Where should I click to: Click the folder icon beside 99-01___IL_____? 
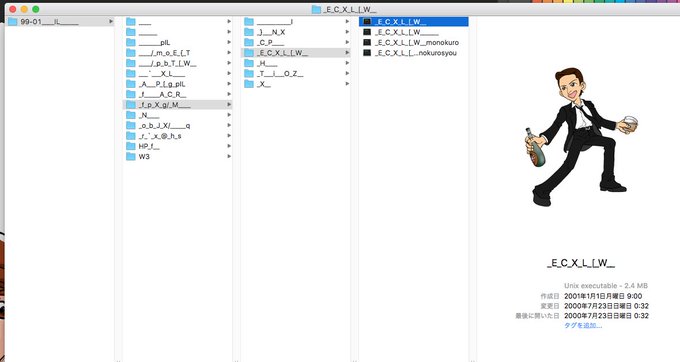point(13,21)
